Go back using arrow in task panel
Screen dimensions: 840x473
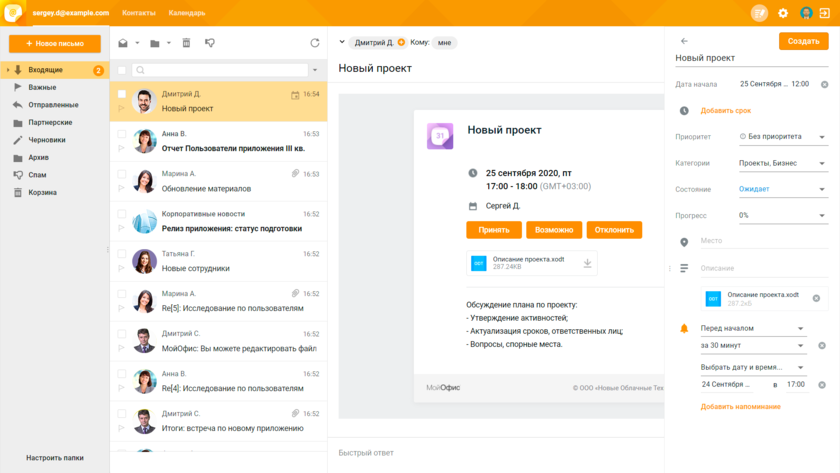684,41
